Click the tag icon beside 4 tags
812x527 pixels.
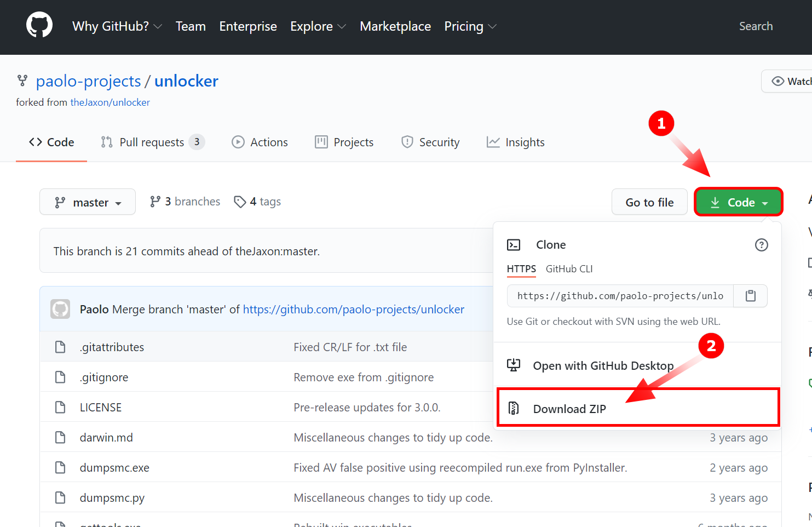coord(240,202)
